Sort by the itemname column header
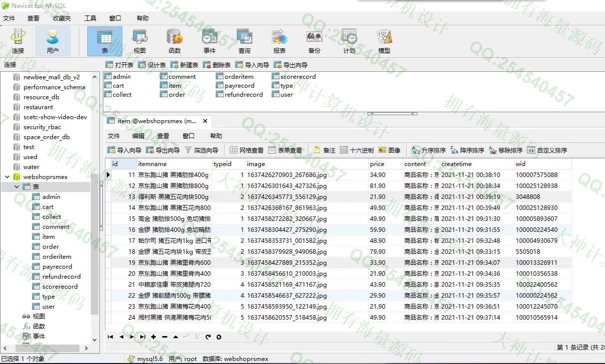Image resolution: width=605 pixels, height=364 pixels. (174, 164)
